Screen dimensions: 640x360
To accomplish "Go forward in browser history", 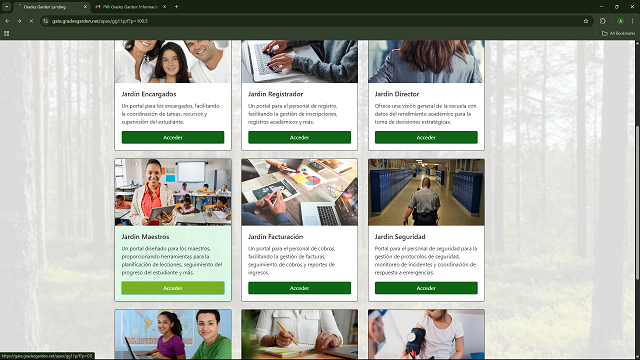I will pyautogui.click(x=19, y=21).
